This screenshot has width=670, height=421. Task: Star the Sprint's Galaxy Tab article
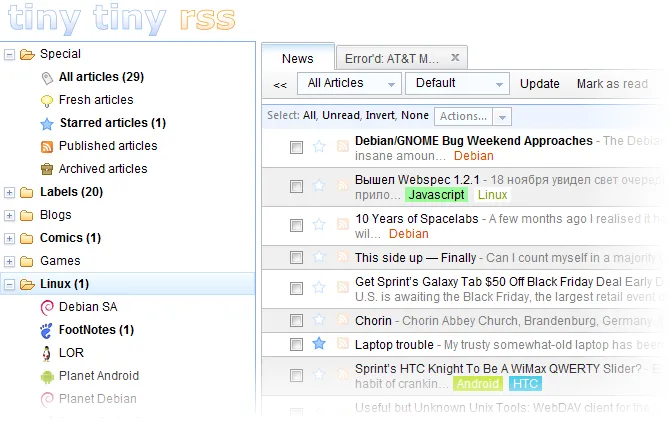coord(319,287)
